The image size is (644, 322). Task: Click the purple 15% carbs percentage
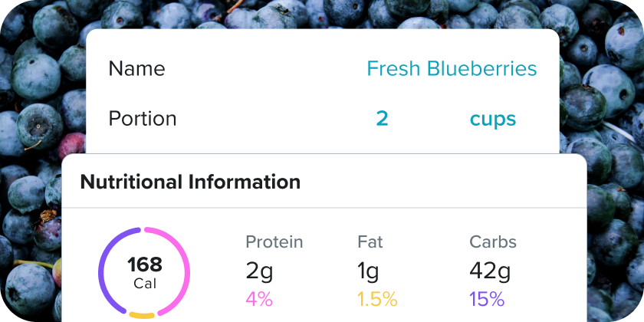click(487, 298)
